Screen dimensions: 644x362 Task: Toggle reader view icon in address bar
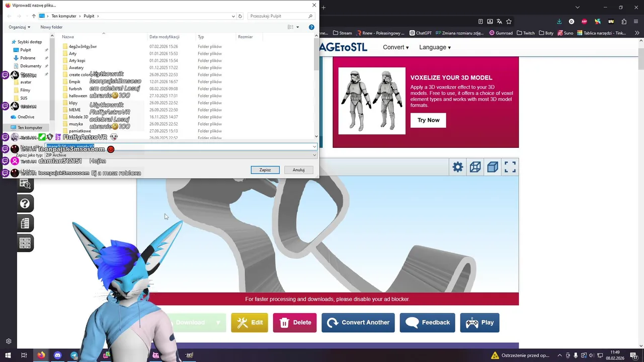click(x=481, y=22)
